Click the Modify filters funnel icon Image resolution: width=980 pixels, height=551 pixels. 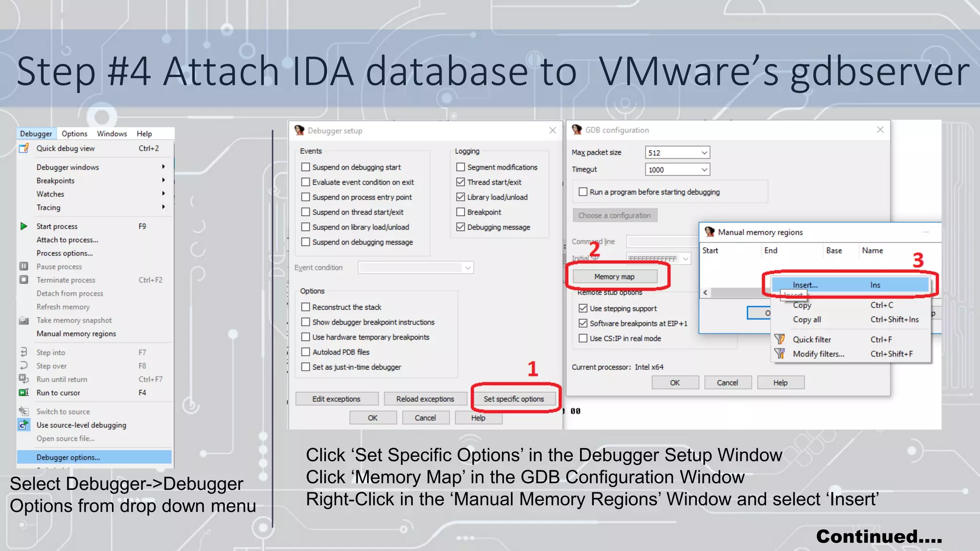click(x=780, y=353)
